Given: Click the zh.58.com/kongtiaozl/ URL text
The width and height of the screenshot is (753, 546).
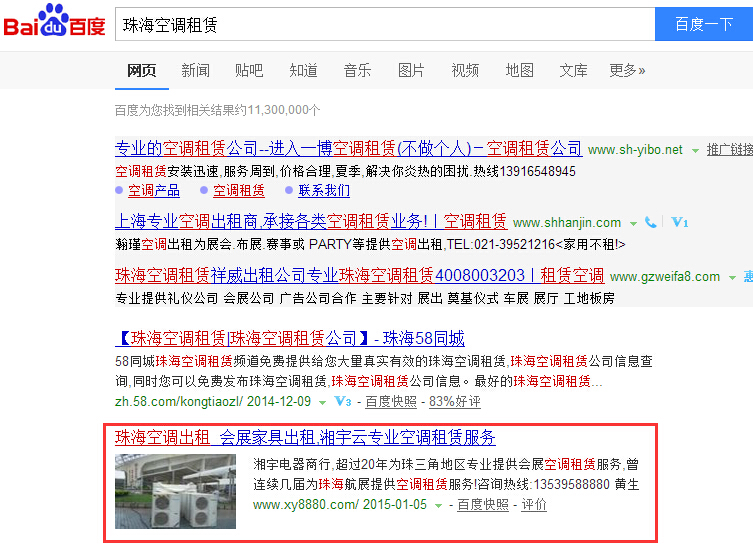Looking at the screenshot, I should tap(179, 401).
